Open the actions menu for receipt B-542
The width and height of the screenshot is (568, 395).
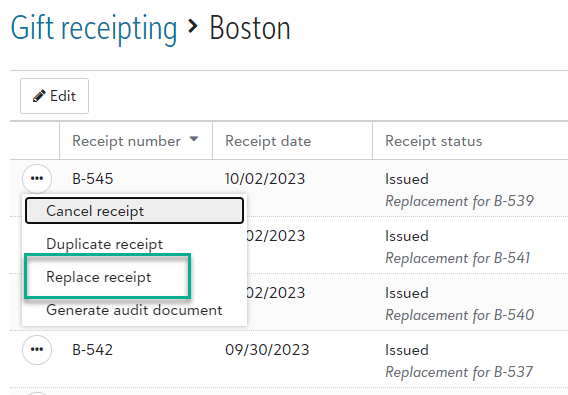coord(37,350)
